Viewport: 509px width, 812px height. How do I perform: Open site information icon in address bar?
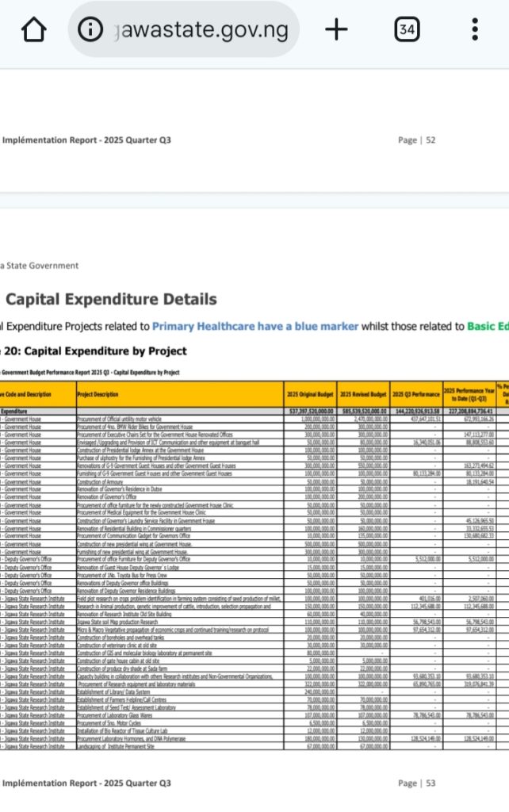(x=91, y=30)
